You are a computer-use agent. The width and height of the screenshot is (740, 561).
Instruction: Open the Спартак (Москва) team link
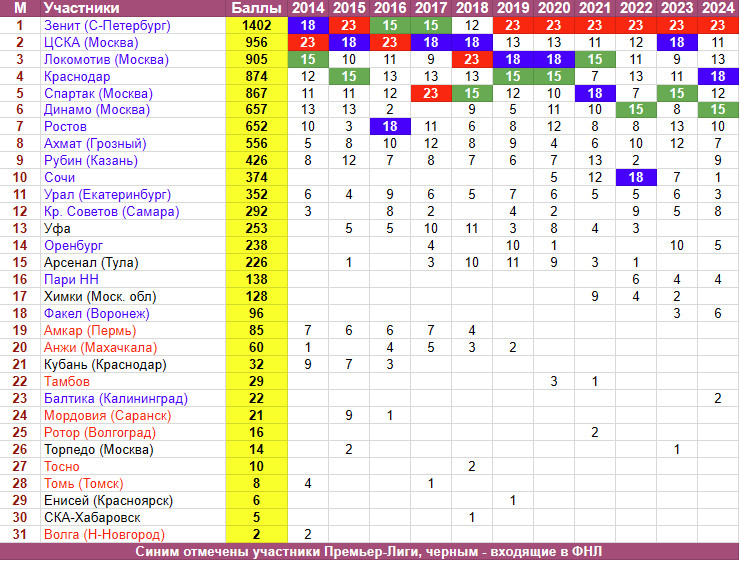tap(98, 93)
